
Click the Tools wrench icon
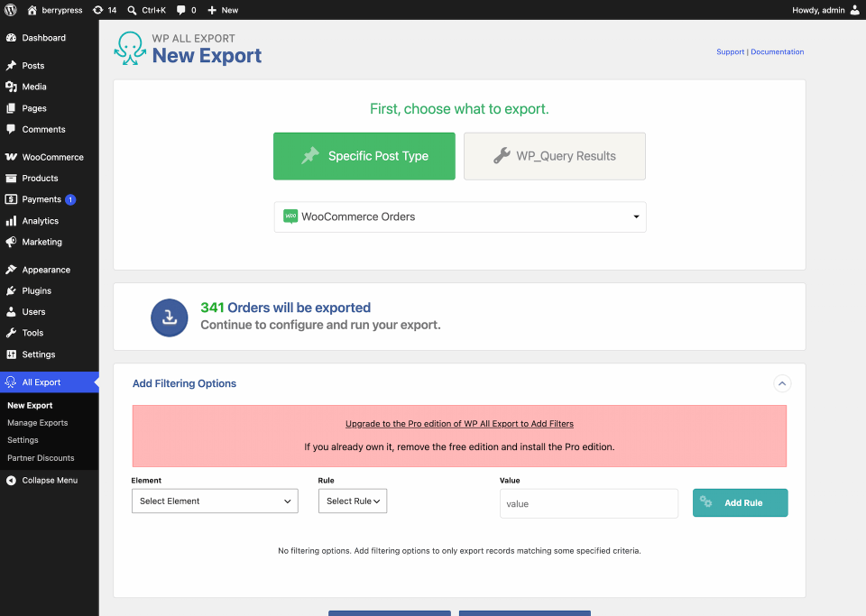point(11,333)
